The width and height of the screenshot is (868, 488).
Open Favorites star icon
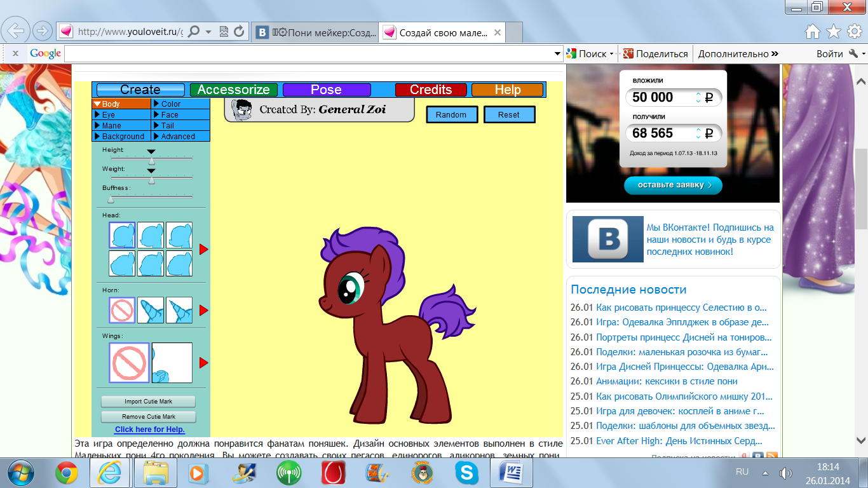[834, 31]
